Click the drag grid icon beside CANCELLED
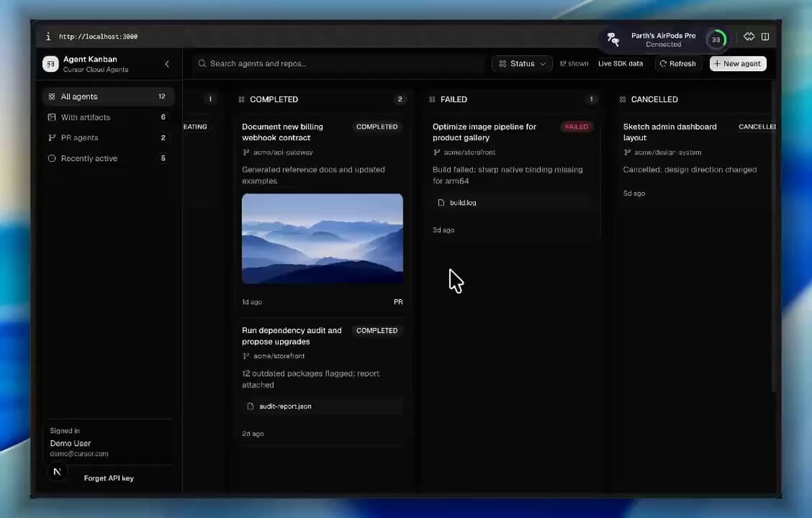The image size is (812, 518). pos(623,100)
